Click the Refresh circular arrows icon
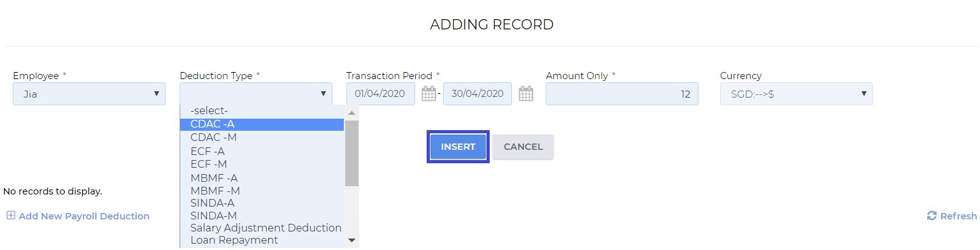The width and height of the screenshot is (980, 250). (932, 216)
